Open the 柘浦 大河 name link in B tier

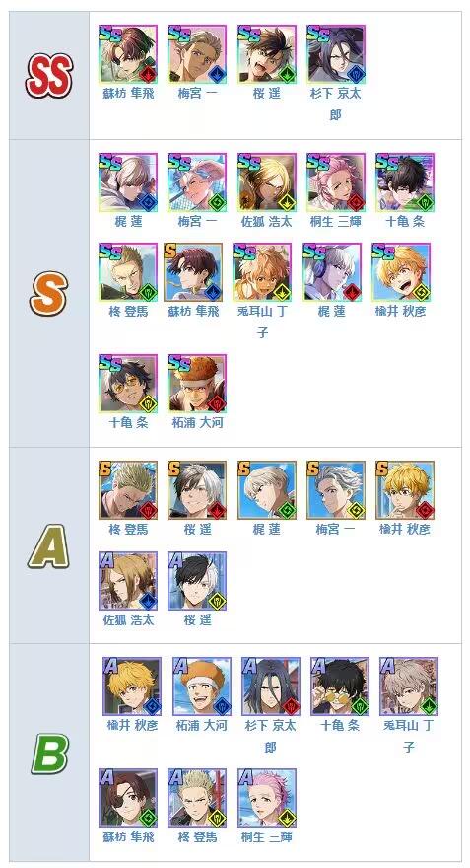[x=201, y=725]
